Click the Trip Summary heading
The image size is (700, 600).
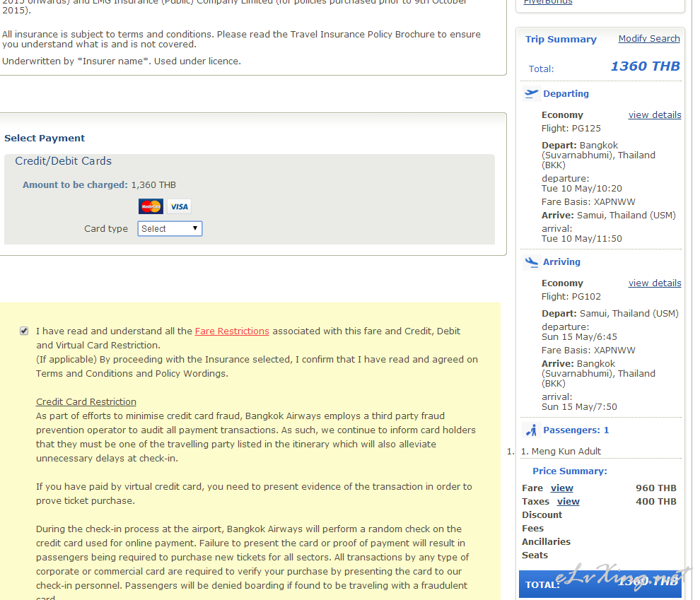click(561, 40)
